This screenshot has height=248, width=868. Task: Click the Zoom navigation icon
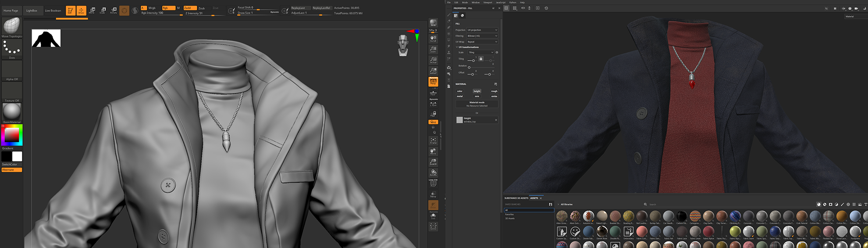[x=433, y=49]
